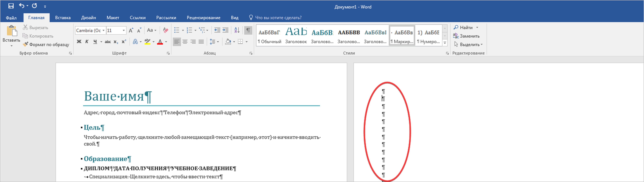
Task: Click the Clear Formatting eraser icon
Action: pos(165,30)
